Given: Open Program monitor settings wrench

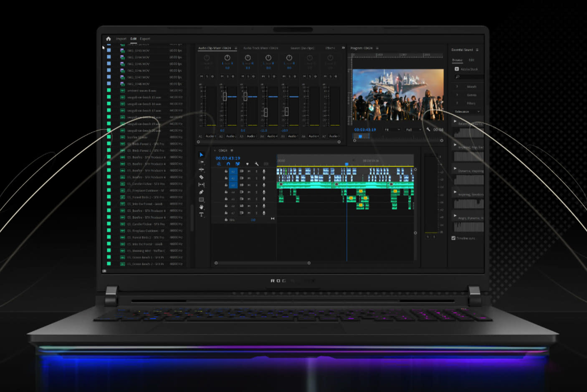Looking at the screenshot, I should (x=428, y=129).
